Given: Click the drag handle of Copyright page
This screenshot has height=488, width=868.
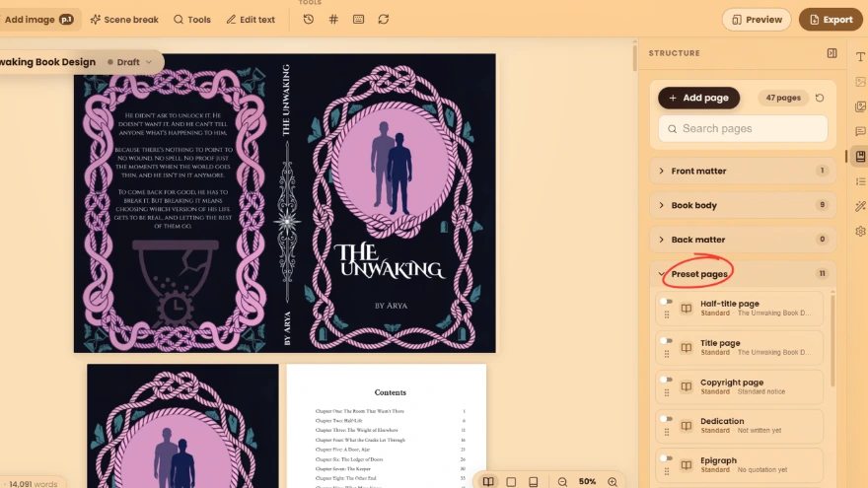Looking at the screenshot, I should click(x=667, y=392).
